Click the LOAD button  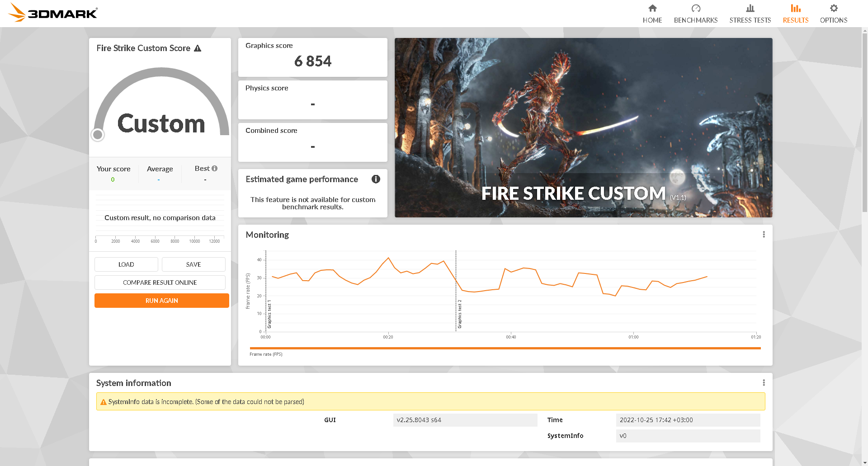[x=126, y=264]
